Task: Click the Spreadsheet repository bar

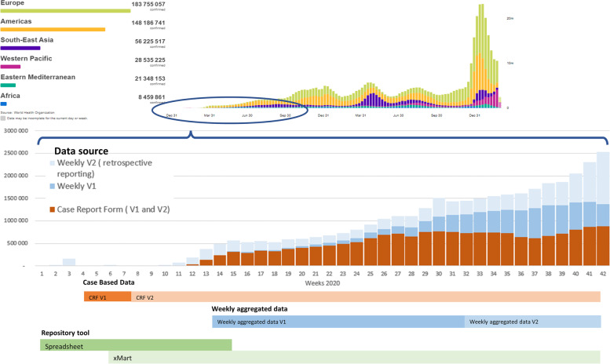Action: [x=136, y=345]
